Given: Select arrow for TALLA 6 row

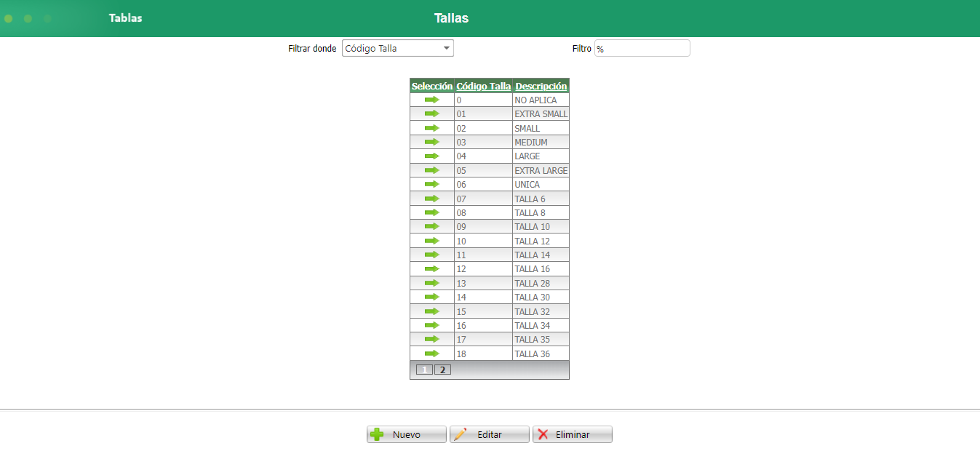Looking at the screenshot, I should click(x=432, y=199).
